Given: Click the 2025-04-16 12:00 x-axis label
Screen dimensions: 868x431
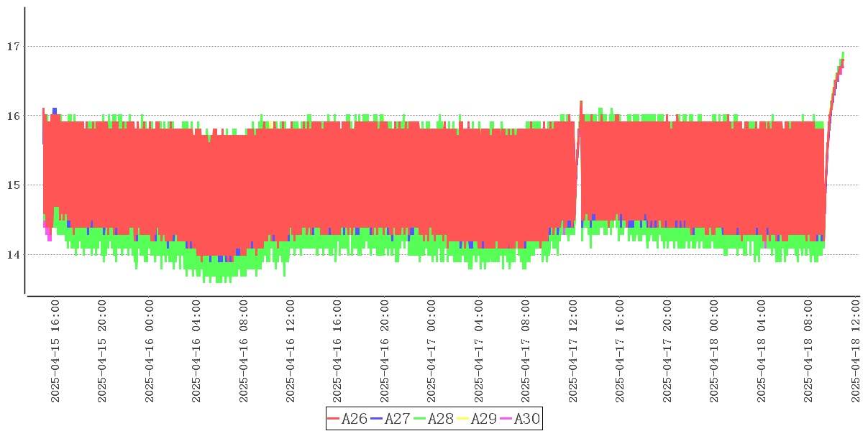Looking at the screenshot, I should click(x=291, y=351).
